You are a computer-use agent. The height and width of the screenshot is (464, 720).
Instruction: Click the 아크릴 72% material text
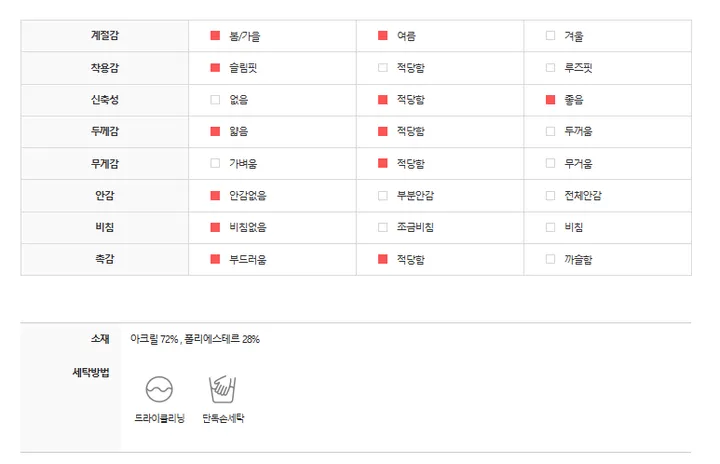point(154,339)
